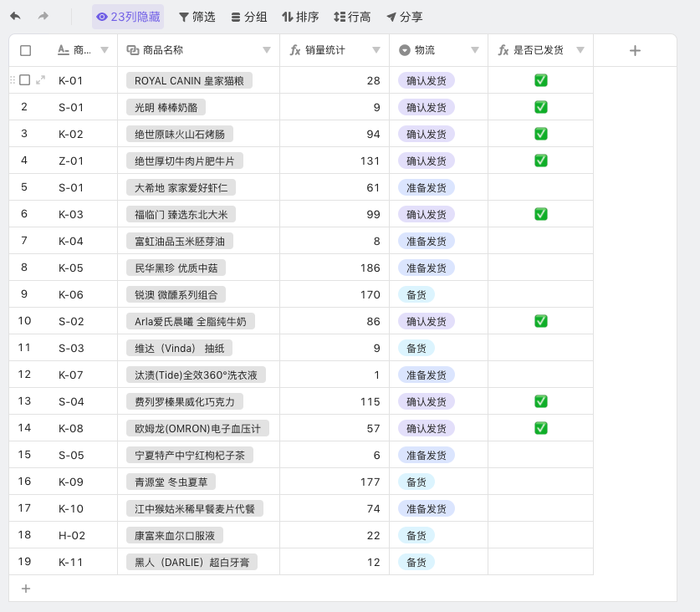Click the 销量统计 formula icon
The height and width of the screenshot is (612, 700).
[295, 51]
